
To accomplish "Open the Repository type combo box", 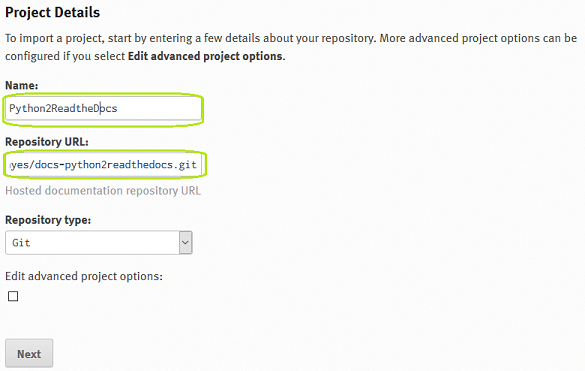I will (x=98, y=243).
